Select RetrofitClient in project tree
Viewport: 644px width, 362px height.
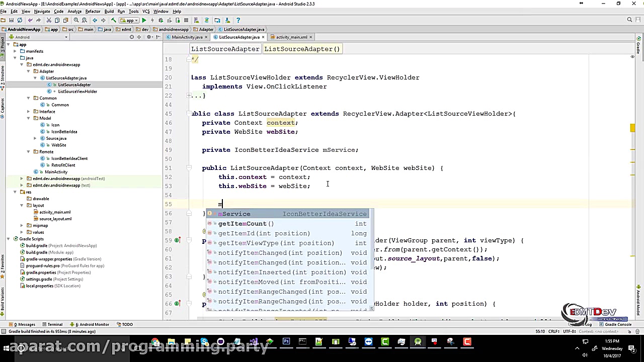[x=63, y=165]
